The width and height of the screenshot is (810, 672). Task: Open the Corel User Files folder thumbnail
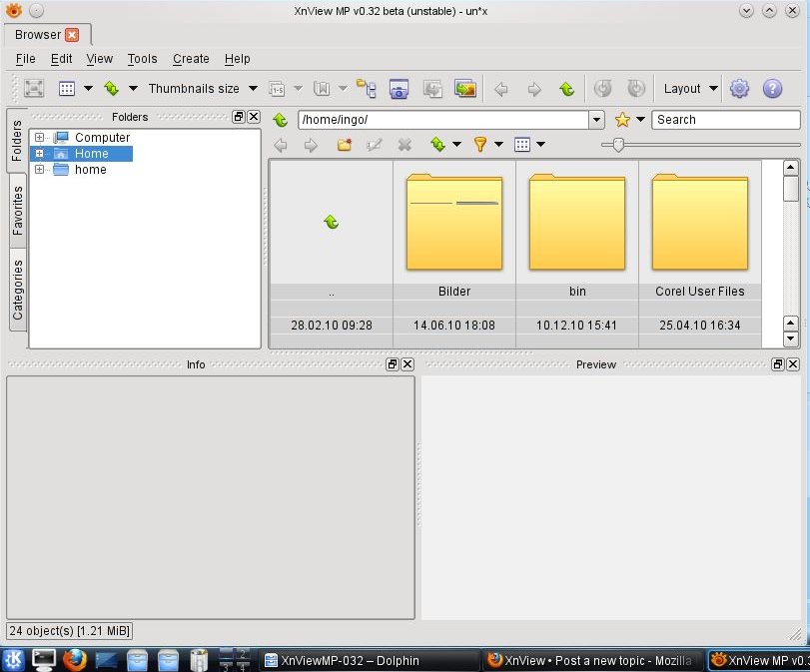click(700, 222)
